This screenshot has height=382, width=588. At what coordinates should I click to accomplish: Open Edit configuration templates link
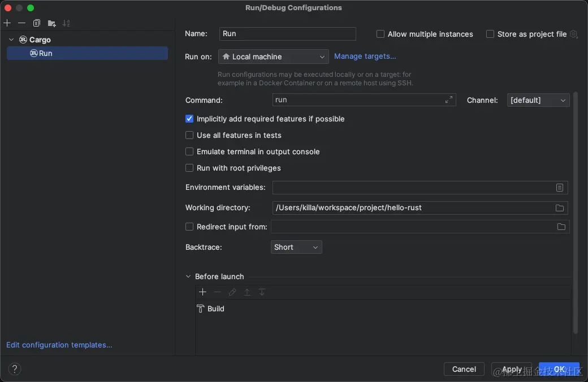[x=59, y=345]
